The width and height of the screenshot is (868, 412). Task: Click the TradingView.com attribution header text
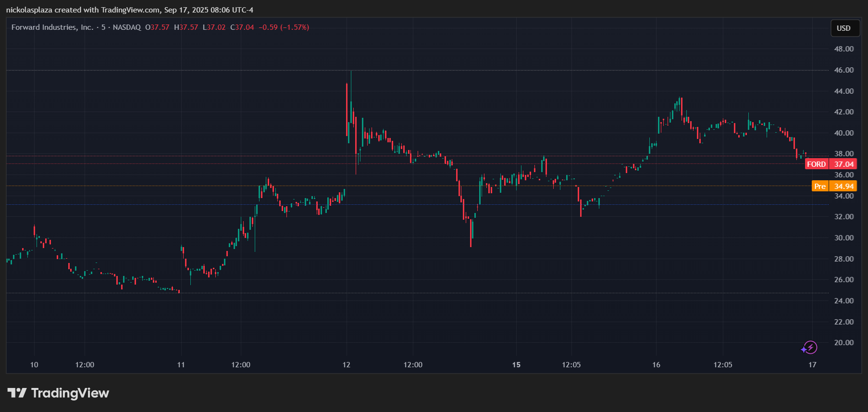pyautogui.click(x=129, y=10)
